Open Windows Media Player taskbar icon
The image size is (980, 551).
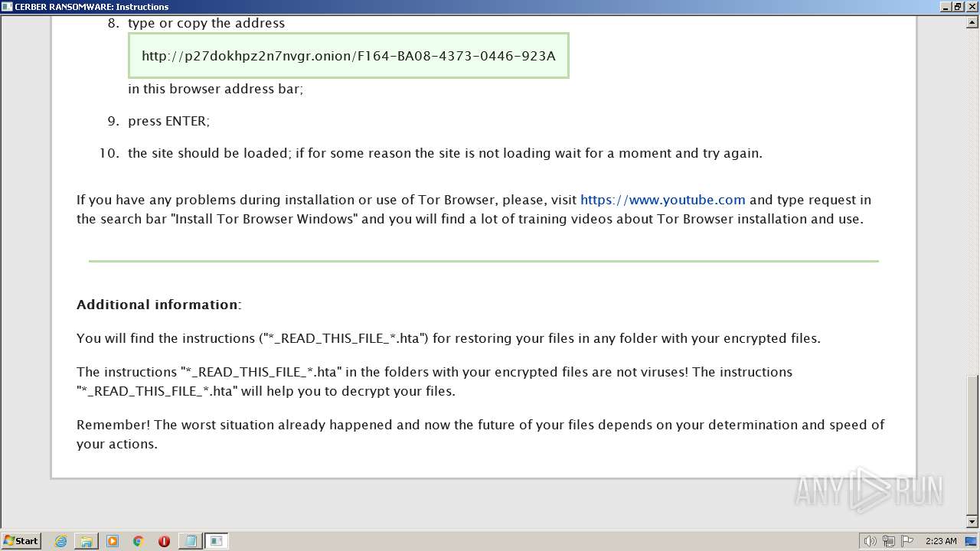pyautogui.click(x=113, y=541)
